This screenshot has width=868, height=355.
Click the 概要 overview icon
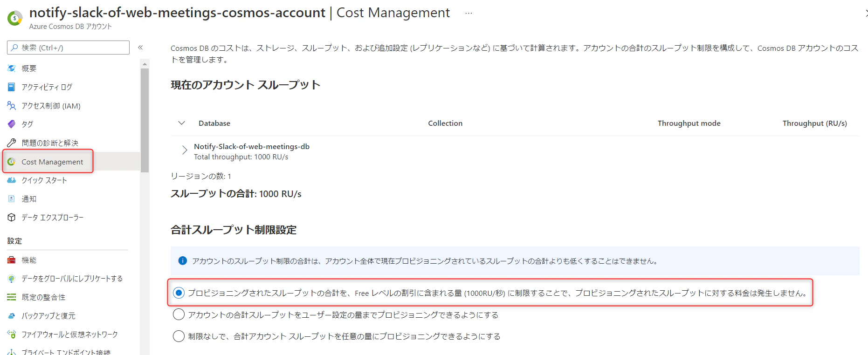(x=12, y=68)
